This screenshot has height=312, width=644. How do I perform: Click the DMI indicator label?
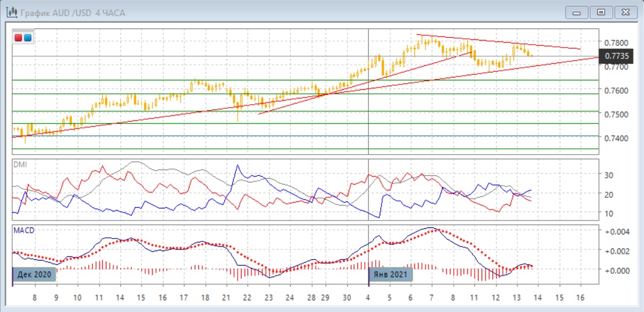point(20,164)
